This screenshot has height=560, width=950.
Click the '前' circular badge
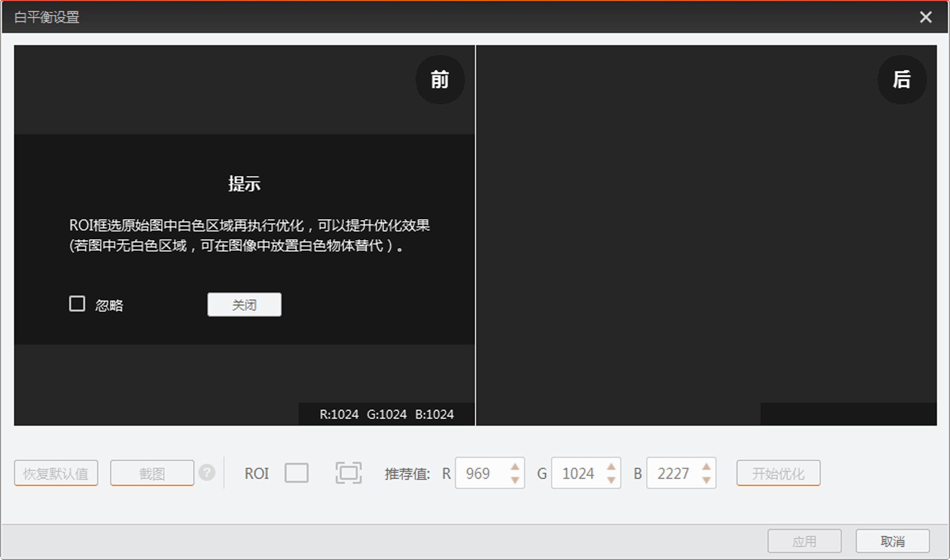point(440,80)
